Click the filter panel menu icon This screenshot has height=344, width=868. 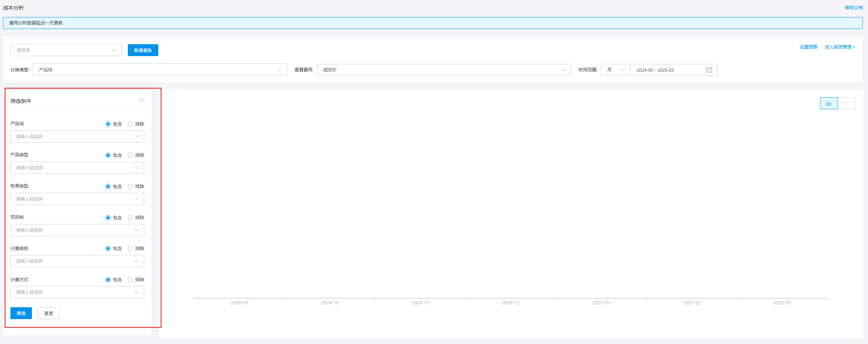tap(142, 100)
